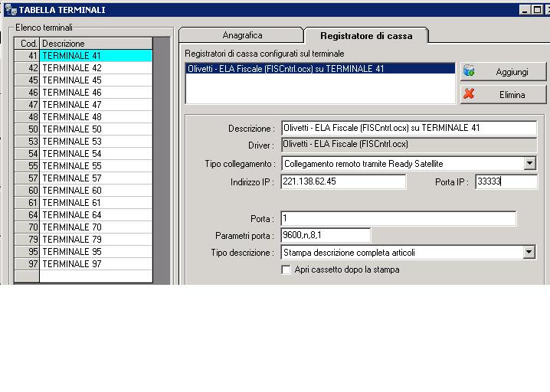Screen dimensions: 550x392
Task: Open the Tipo descrizione dropdown arrow
Action: (x=529, y=252)
